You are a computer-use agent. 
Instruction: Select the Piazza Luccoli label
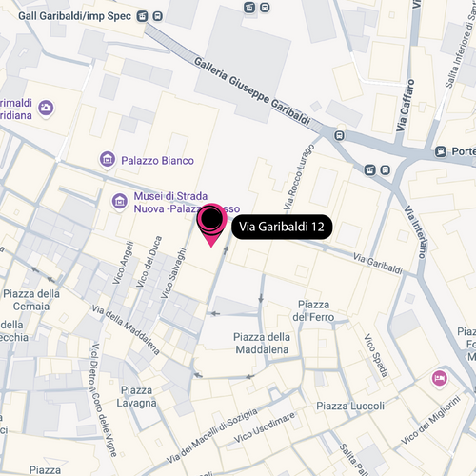click(x=350, y=406)
